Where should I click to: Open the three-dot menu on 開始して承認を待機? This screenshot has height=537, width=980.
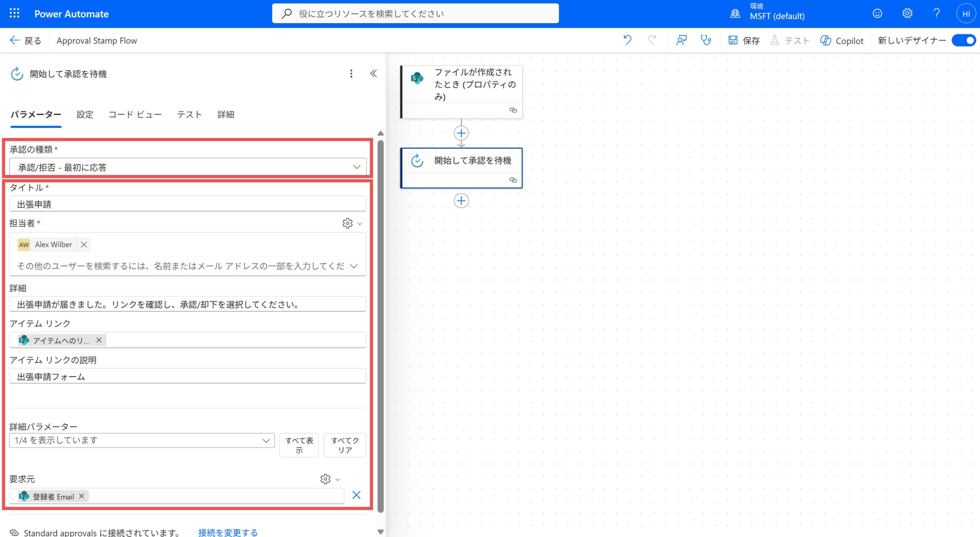[351, 74]
